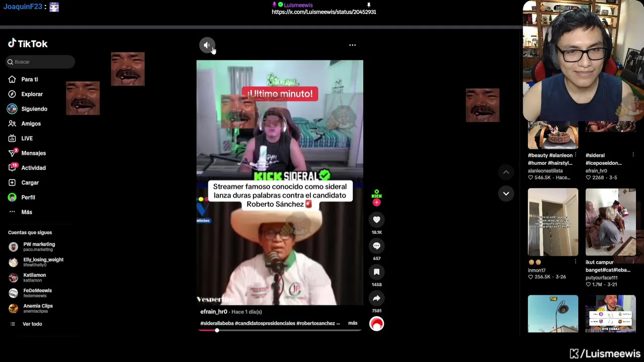Open options for efrain_hr0 #sideral video

coord(633,155)
